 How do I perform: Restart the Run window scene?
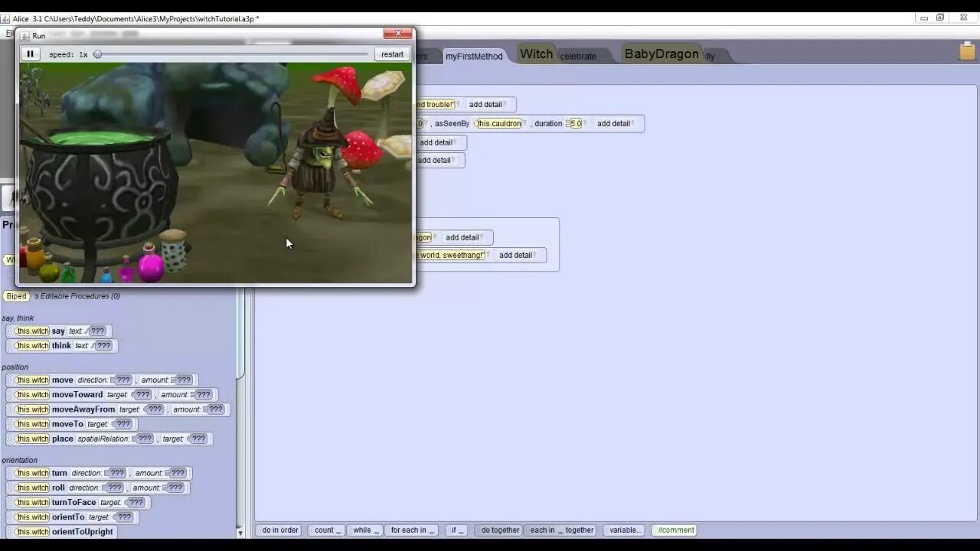pyautogui.click(x=392, y=54)
